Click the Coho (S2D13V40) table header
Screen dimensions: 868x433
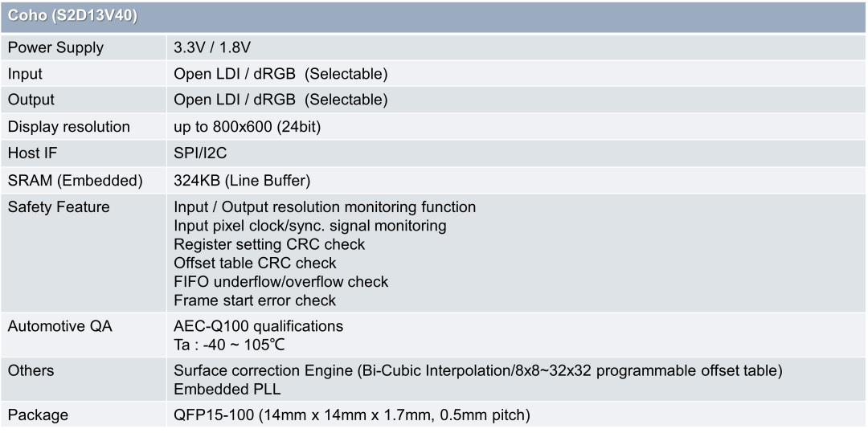[x=72, y=16]
